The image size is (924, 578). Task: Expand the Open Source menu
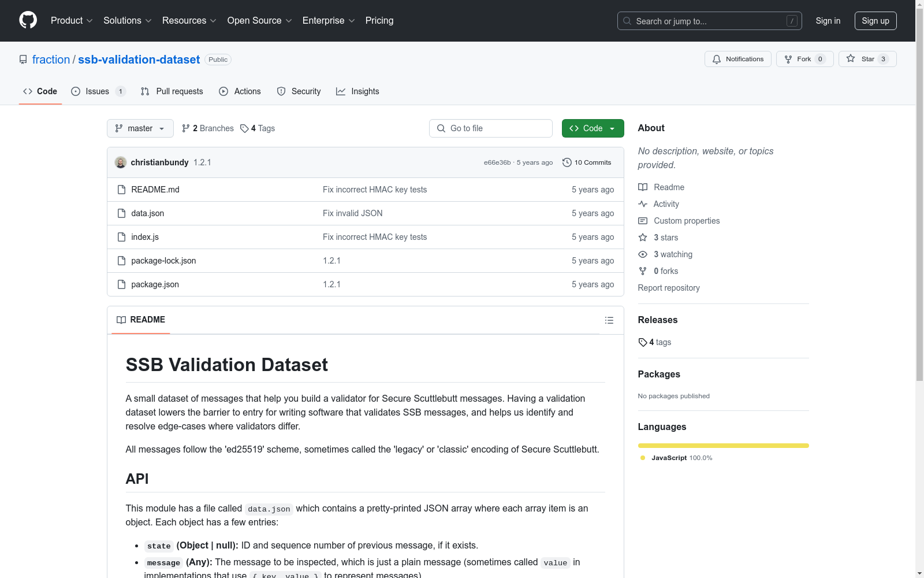tap(260, 20)
